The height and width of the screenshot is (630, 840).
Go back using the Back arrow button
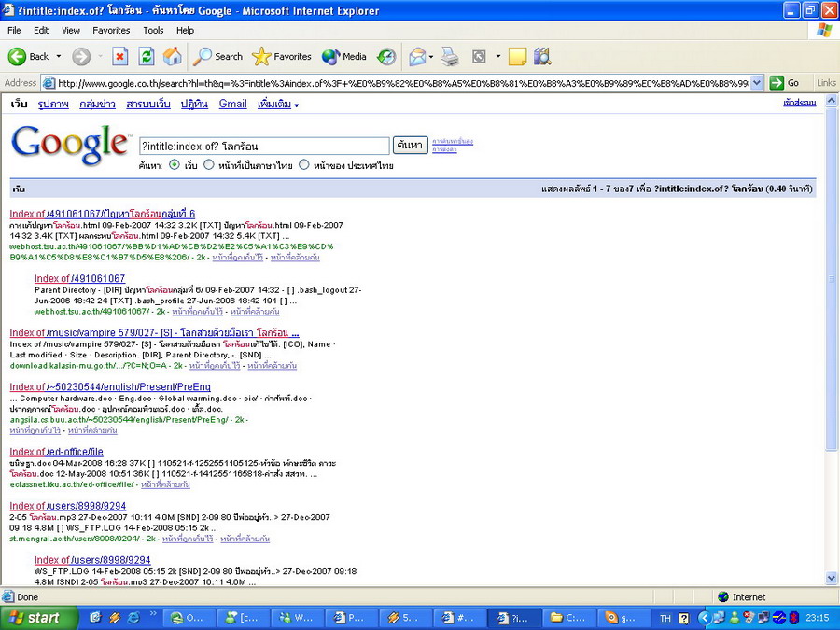[x=28, y=56]
